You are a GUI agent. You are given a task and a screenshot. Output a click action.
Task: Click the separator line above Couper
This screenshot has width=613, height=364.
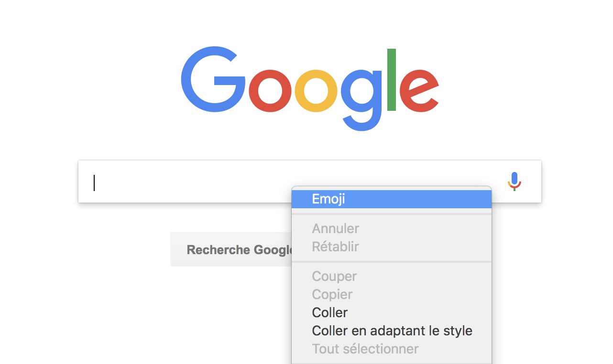pyautogui.click(x=391, y=262)
